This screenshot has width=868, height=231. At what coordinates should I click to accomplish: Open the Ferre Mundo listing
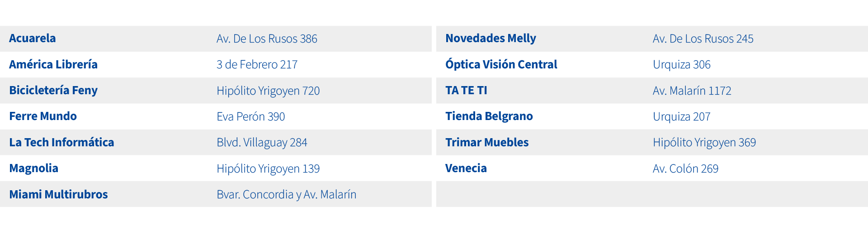pyautogui.click(x=43, y=116)
